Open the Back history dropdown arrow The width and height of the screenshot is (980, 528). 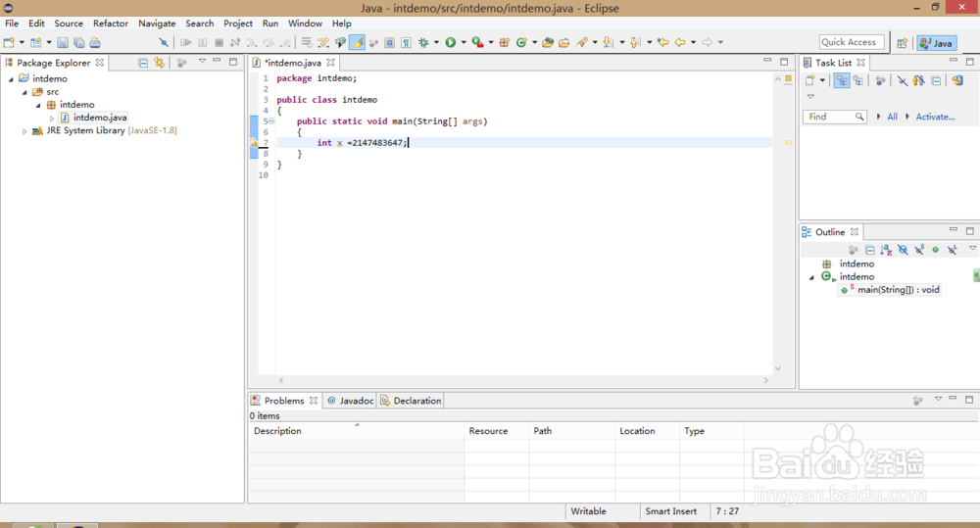(693, 42)
